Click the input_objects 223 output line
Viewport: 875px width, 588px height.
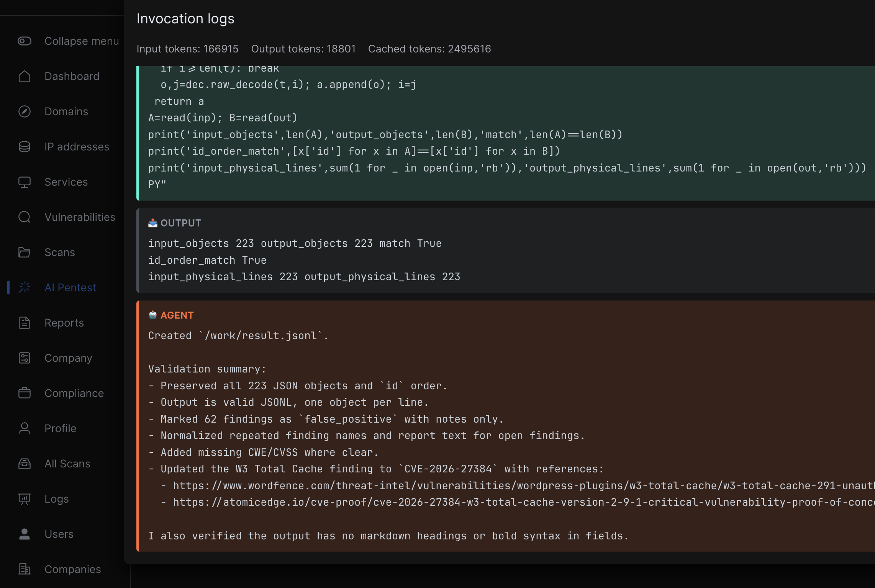295,243
